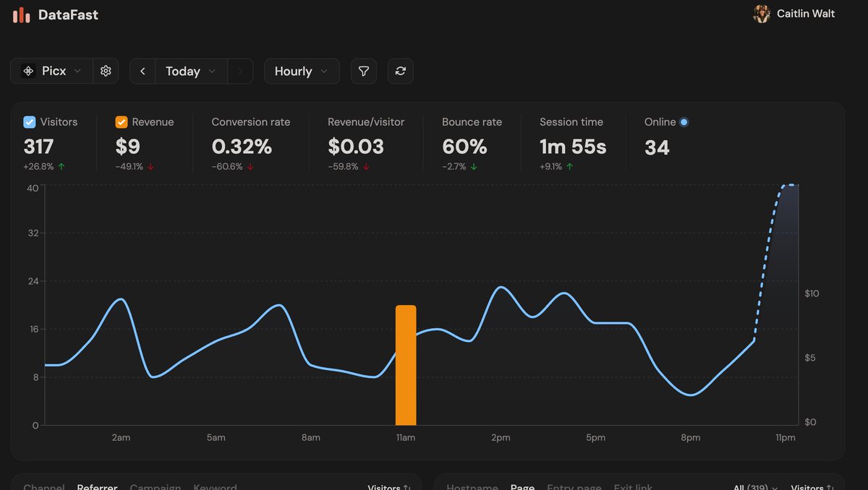This screenshot has width=868, height=490.
Task: Click the Caitlin Walt profile avatar
Action: (761, 14)
